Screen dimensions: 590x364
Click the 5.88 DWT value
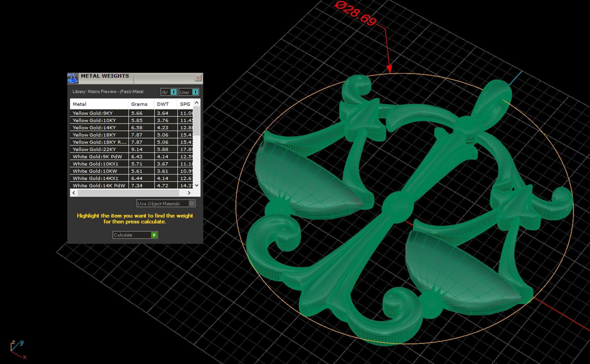(x=163, y=149)
